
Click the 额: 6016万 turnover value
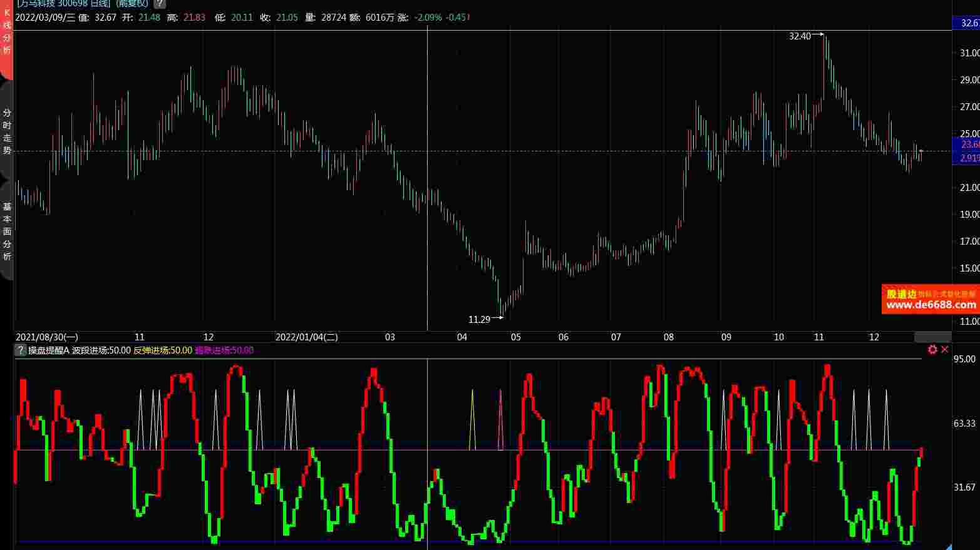[372, 18]
